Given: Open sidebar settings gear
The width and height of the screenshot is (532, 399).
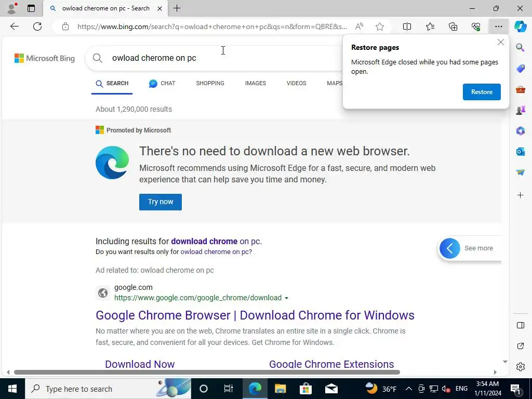Looking at the screenshot, I should point(520,367).
